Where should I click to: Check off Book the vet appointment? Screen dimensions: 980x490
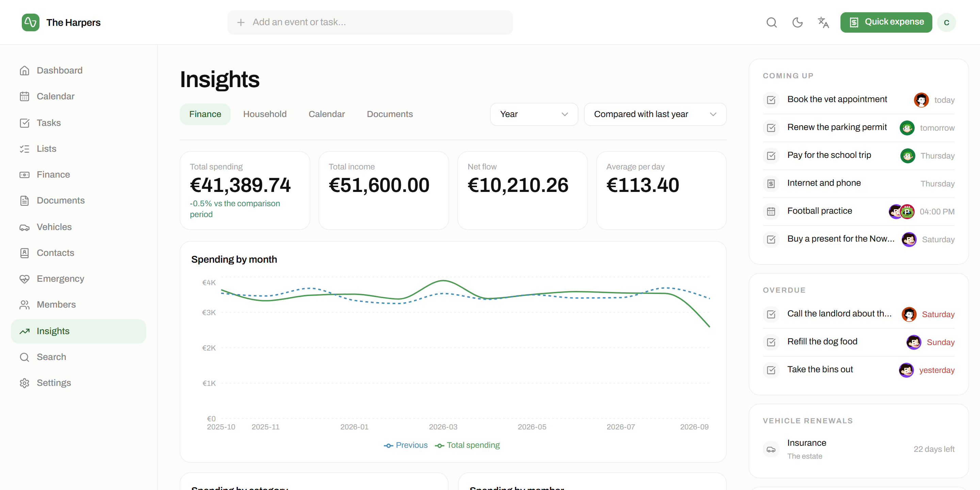click(771, 100)
